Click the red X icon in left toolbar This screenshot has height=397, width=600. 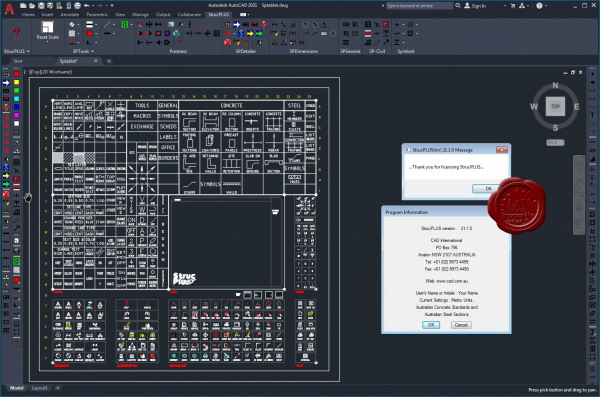click(6, 194)
